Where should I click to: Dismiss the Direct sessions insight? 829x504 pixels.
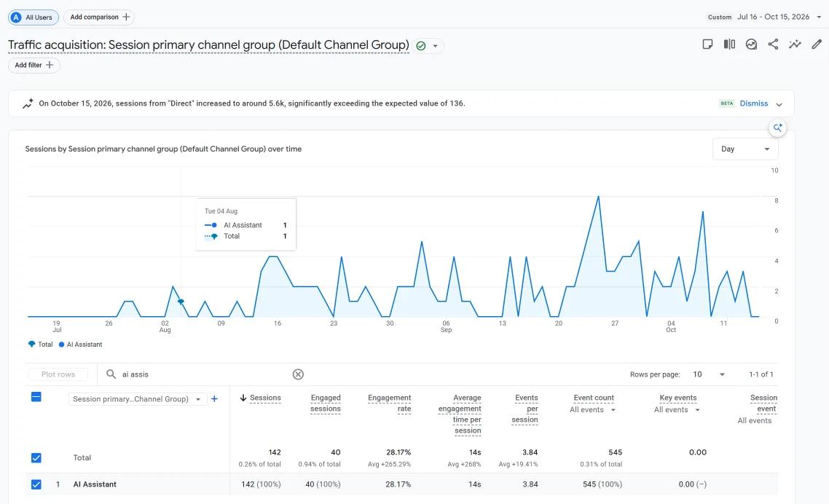pyautogui.click(x=753, y=103)
